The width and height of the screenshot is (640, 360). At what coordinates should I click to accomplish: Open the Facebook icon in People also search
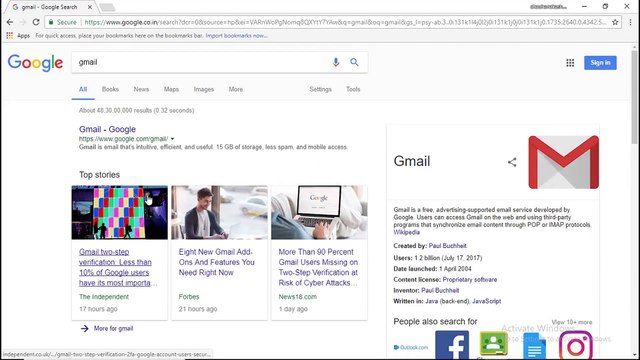click(452, 345)
